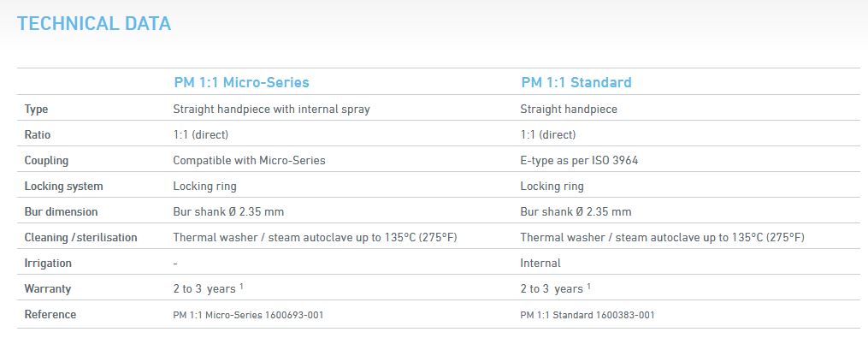The width and height of the screenshot is (868, 338).
Task: Select the PM 1:1 Micro-Series column header
Action: tap(241, 82)
